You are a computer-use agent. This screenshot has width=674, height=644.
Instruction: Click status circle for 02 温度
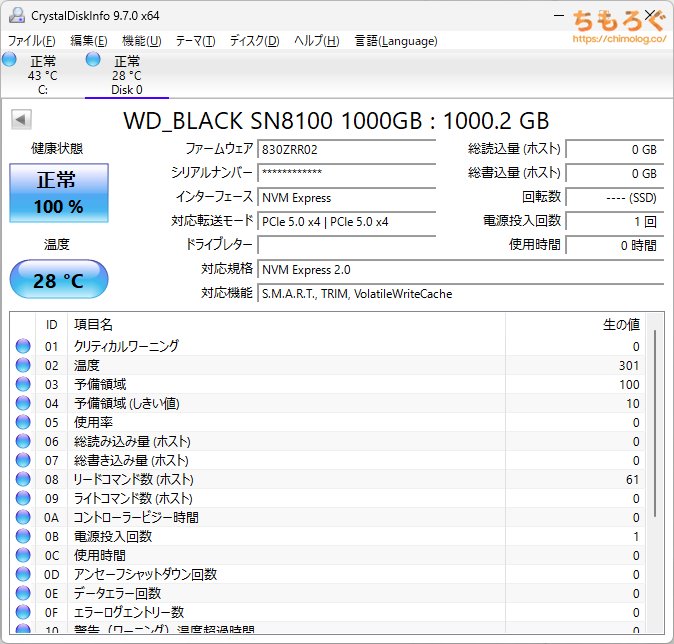click(23, 365)
